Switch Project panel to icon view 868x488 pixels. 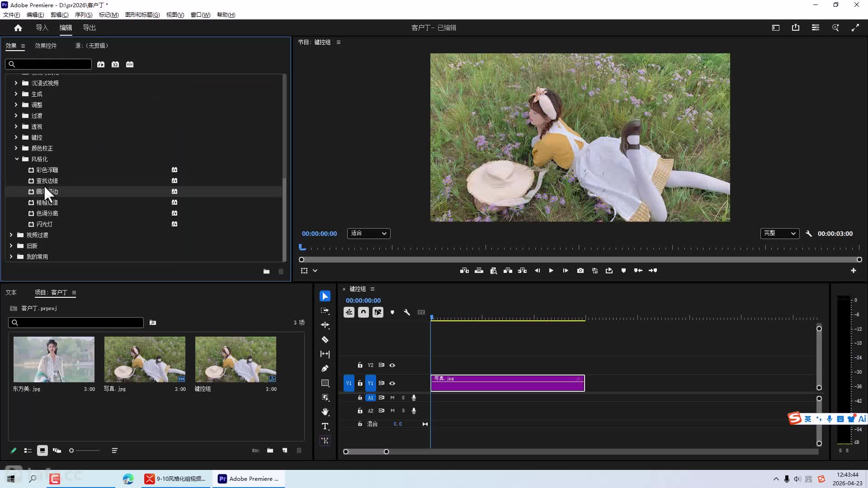point(42,450)
